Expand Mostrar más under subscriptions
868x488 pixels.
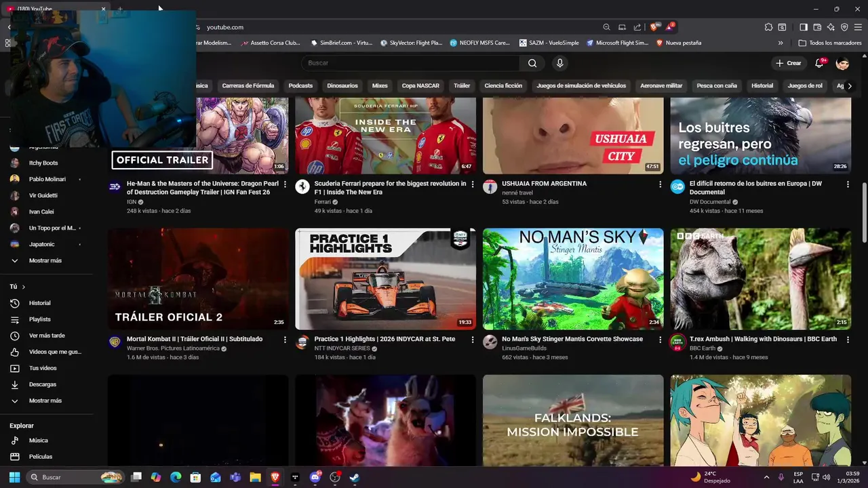46,260
